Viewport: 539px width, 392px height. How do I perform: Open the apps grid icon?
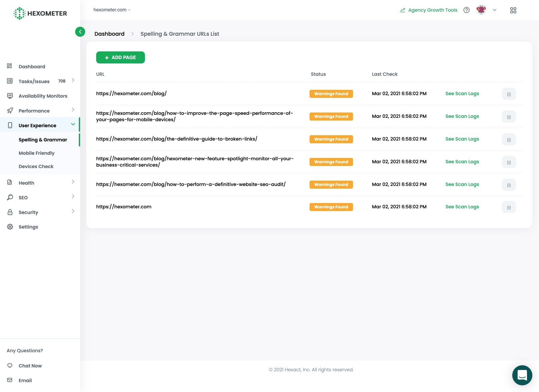click(513, 10)
